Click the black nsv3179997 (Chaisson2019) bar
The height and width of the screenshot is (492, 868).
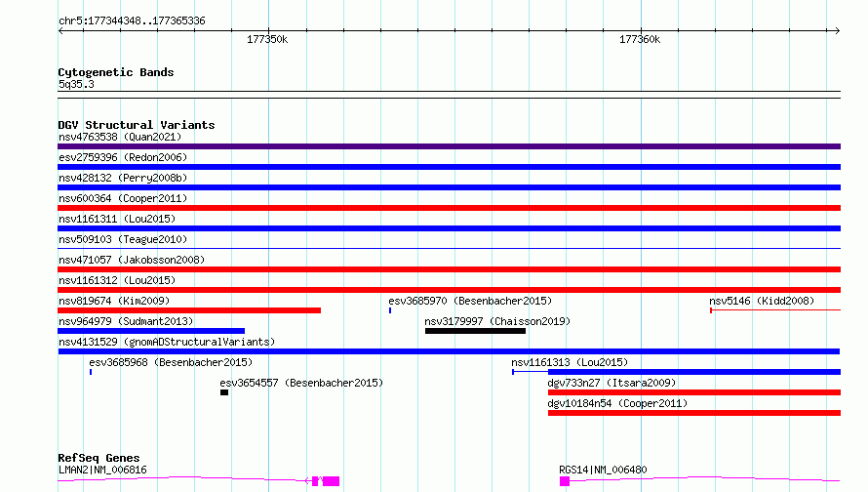coord(476,331)
